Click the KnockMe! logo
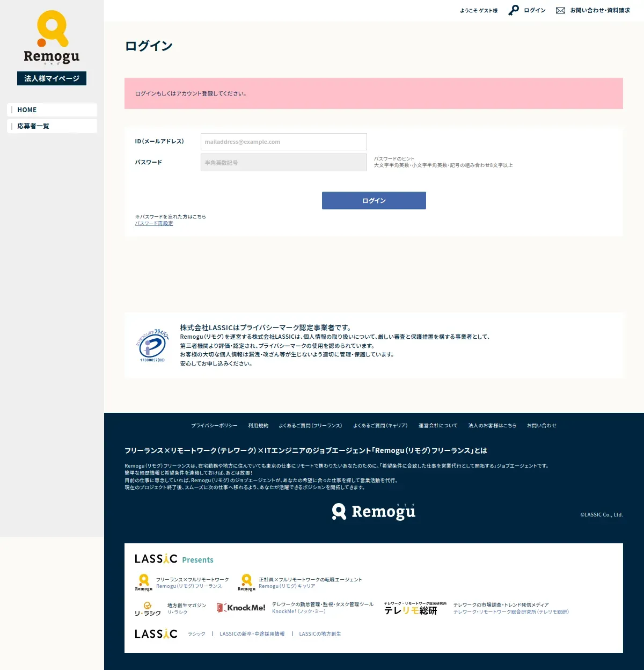The height and width of the screenshot is (670, 644). click(x=241, y=608)
